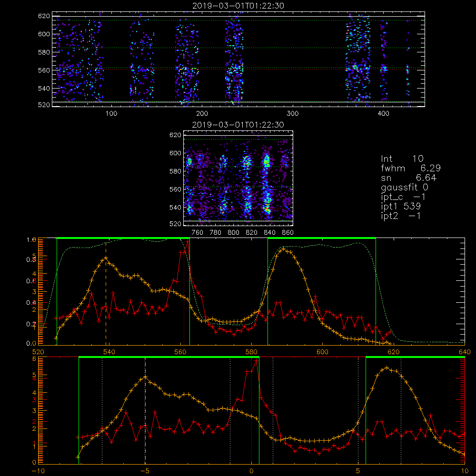Click x-axis label 10 on bottom plot
Viewport: 476px width, 476px height.
point(465,471)
